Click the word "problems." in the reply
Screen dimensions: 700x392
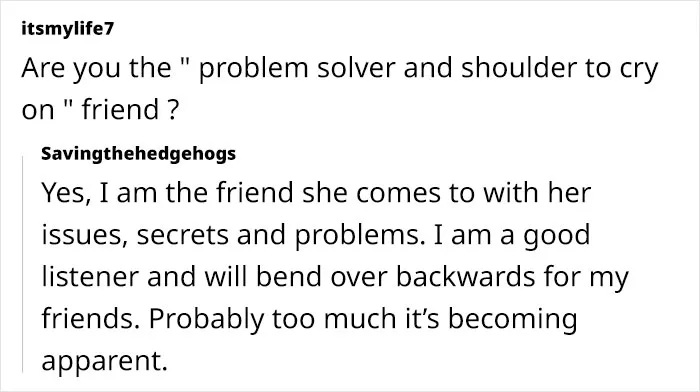pos(359,235)
